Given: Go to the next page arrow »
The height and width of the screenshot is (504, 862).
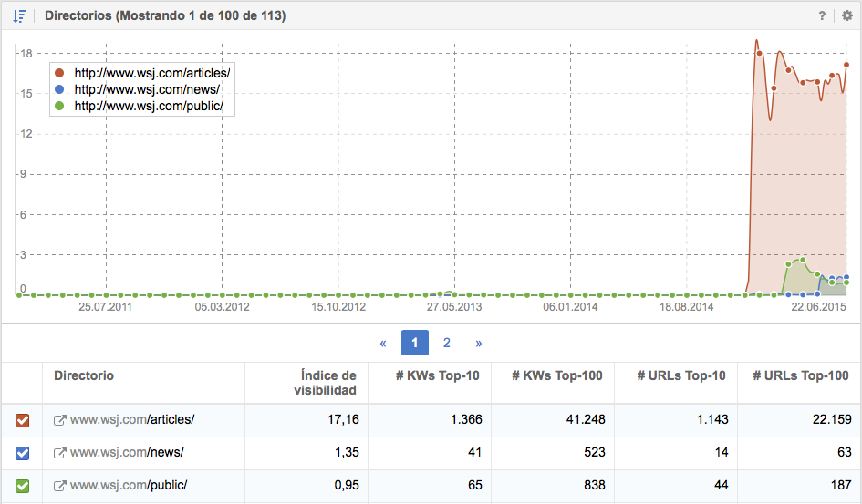Looking at the screenshot, I should pyautogui.click(x=479, y=344).
